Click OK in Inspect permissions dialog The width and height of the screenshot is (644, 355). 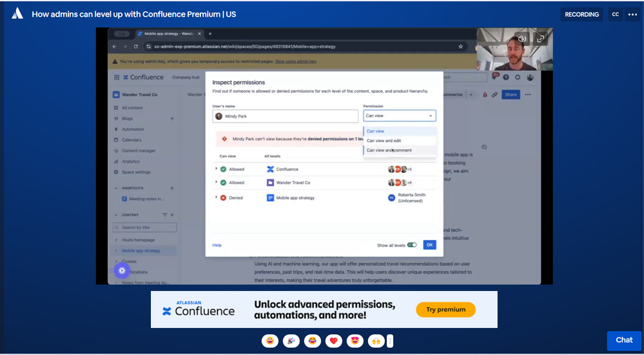[429, 245]
